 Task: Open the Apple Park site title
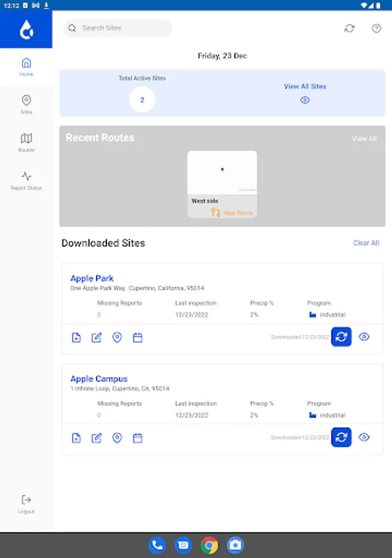point(92,278)
